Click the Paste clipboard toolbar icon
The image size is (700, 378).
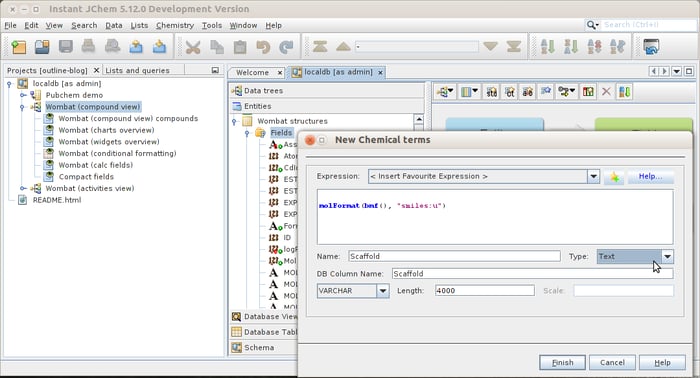(240, 46)
